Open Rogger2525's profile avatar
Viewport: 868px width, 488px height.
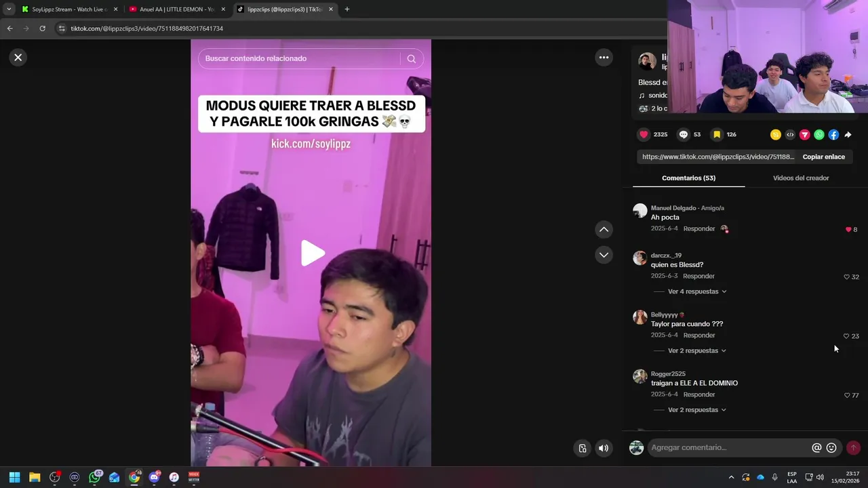coord(640,376)
